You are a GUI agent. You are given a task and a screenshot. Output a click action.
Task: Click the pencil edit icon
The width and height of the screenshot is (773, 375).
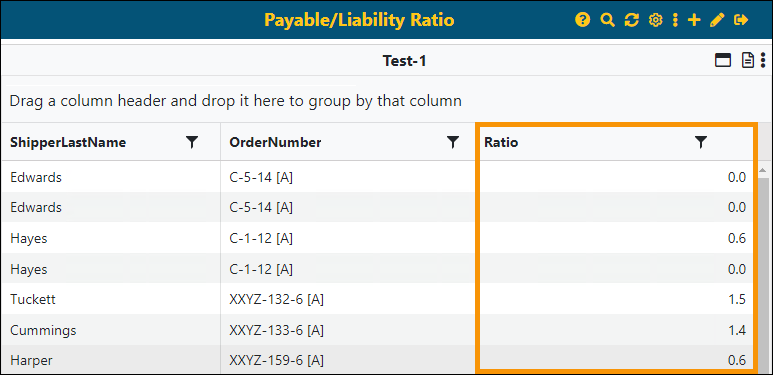[717, 20]
